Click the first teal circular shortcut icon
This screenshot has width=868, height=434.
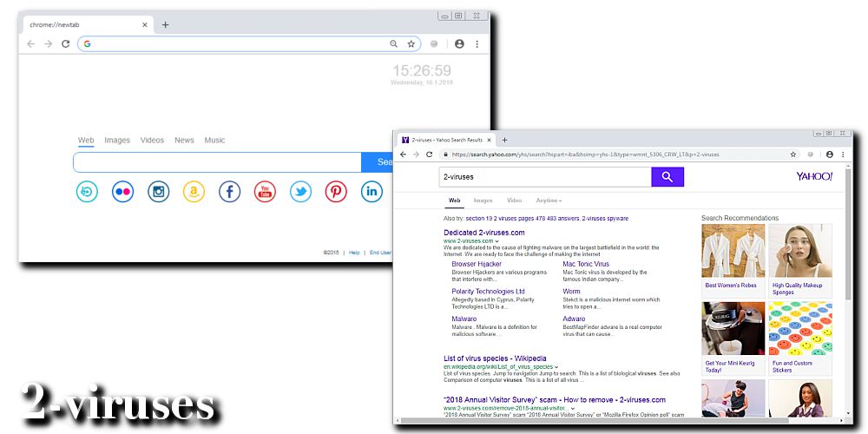click(x=87, y=192)
